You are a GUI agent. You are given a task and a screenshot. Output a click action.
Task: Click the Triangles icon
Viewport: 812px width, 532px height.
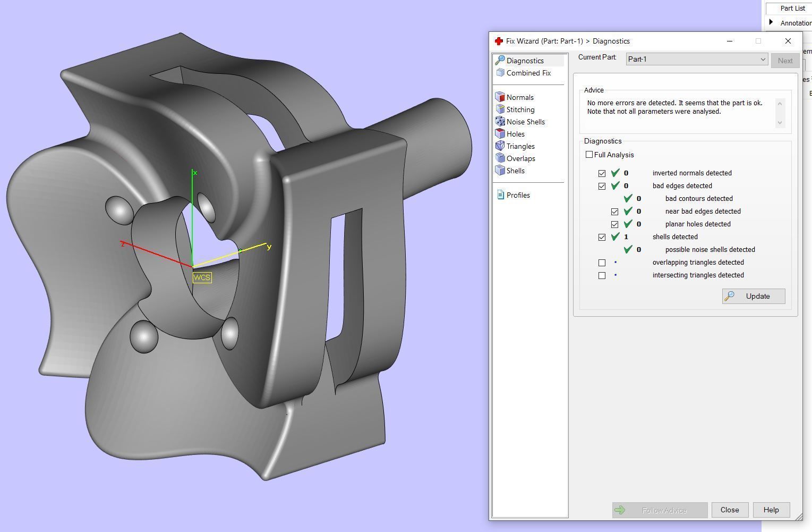coord(500,146)
